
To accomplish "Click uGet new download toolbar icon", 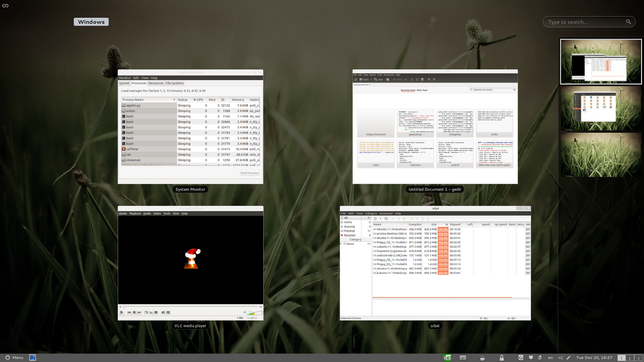I will tap(375, 218).
